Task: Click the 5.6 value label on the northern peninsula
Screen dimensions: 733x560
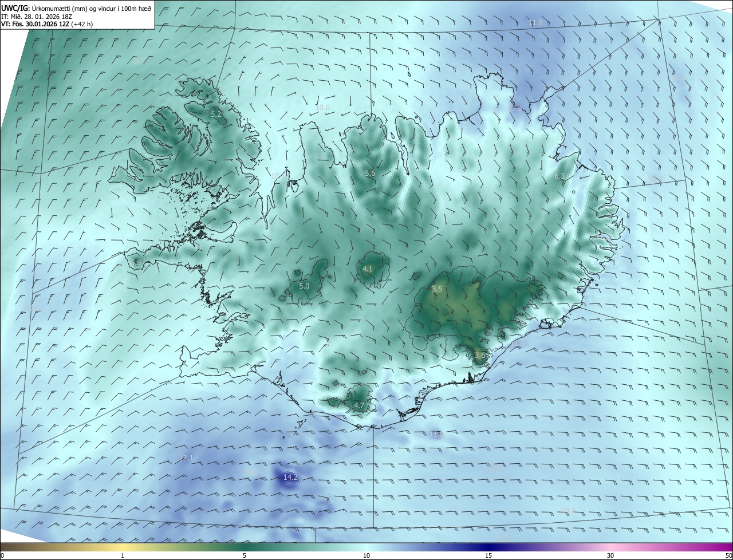Action: (x=370, y=173)
